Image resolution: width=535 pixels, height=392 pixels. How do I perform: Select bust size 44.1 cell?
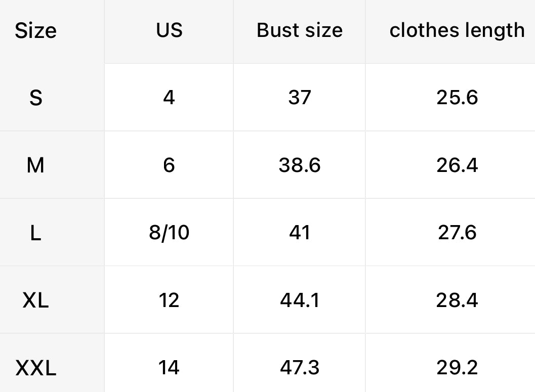299,300
